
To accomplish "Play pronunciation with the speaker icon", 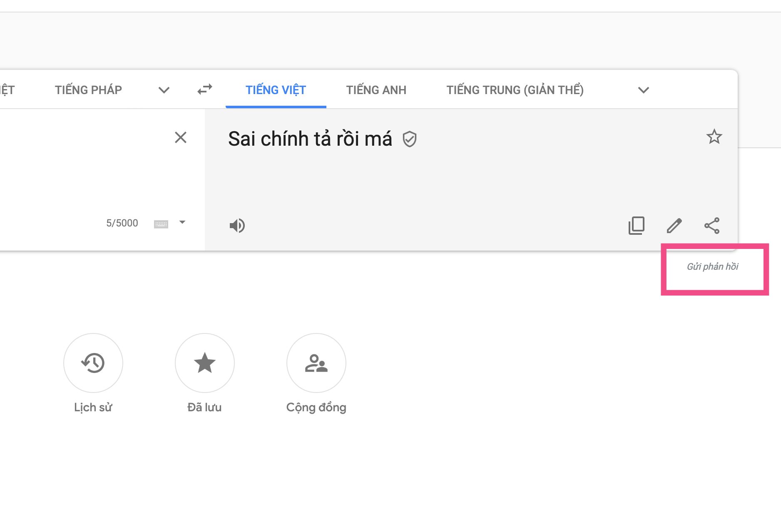I will coord(237,226).
